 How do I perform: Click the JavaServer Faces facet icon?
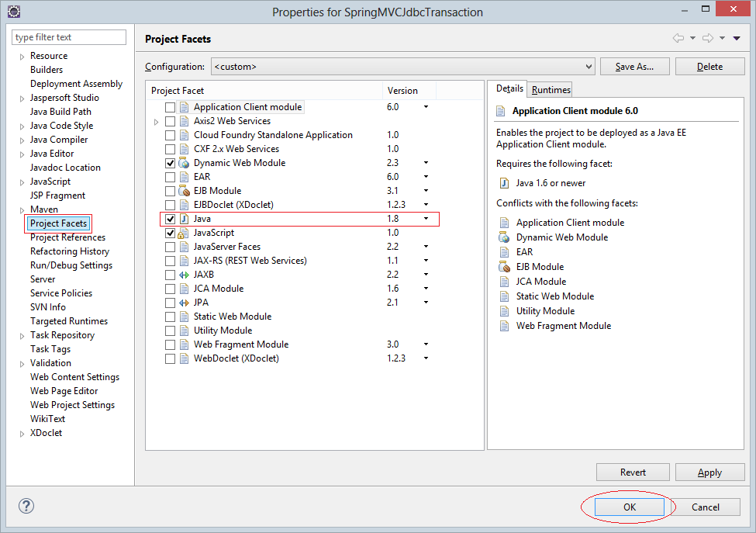click(x=184, y=247)
